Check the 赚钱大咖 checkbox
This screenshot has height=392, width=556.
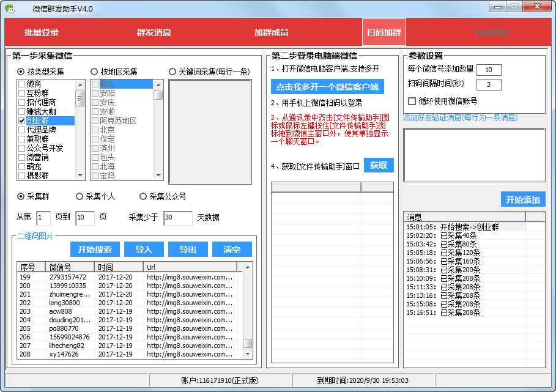[x=21, y=112]
